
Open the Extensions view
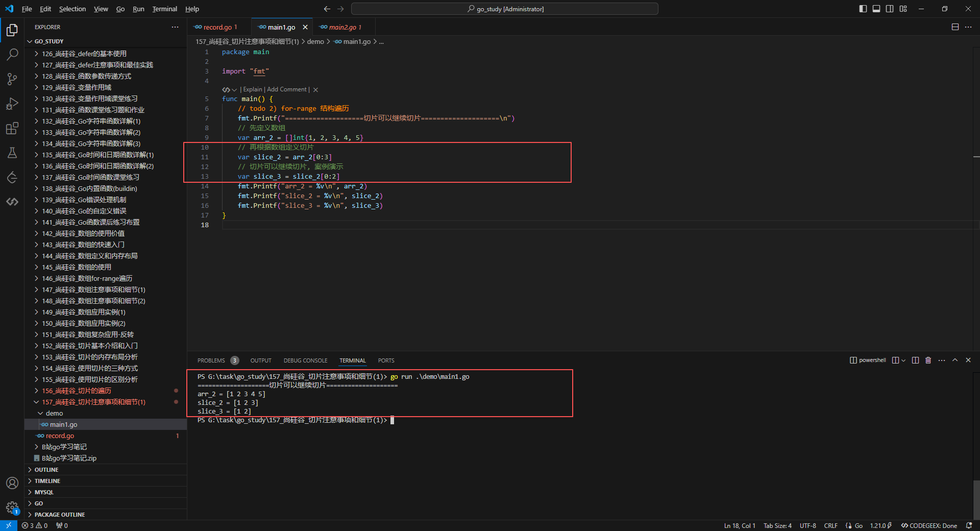click(12, 128)
